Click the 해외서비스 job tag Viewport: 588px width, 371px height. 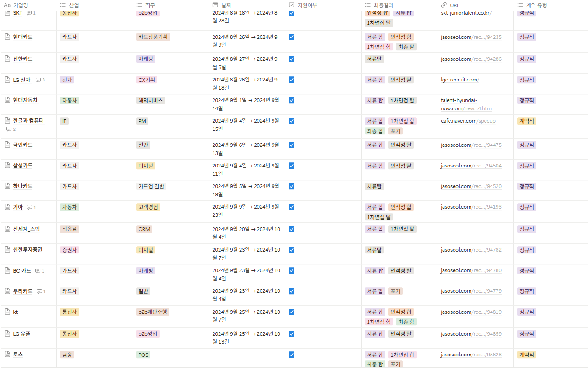pos(150,100)
